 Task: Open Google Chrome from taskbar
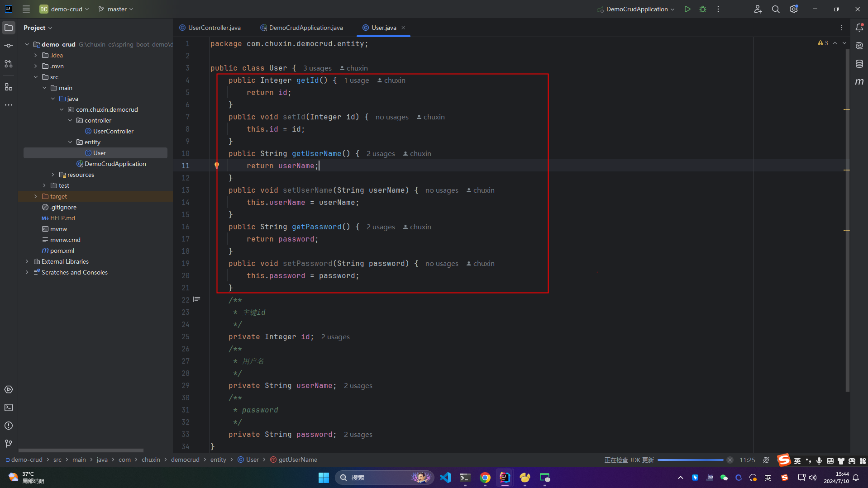[485, 478]
